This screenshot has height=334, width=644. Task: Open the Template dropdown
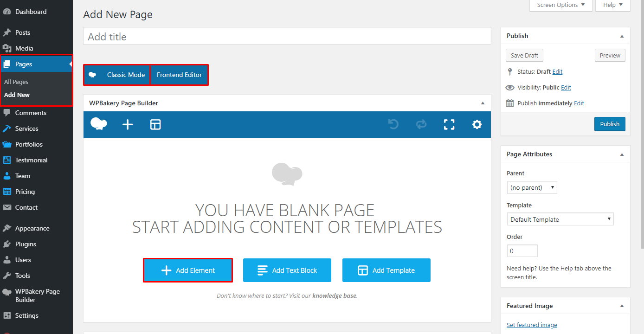[560, 219]
